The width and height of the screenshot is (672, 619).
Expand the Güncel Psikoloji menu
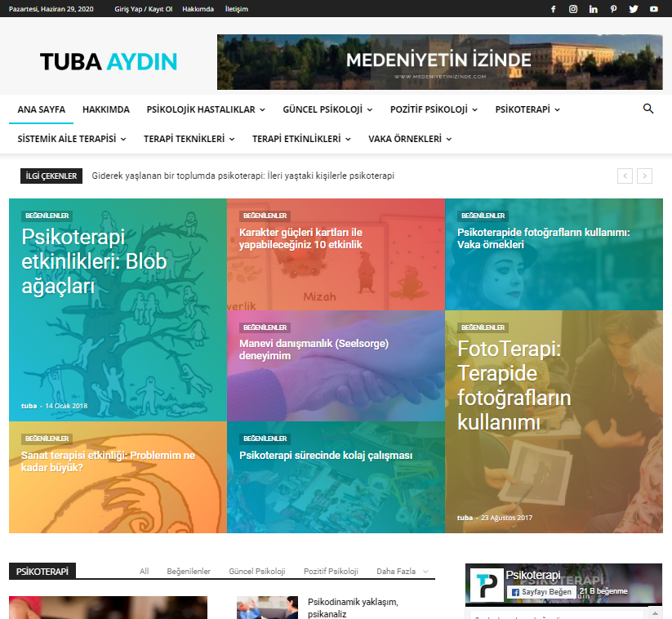[x=327, y=109]
